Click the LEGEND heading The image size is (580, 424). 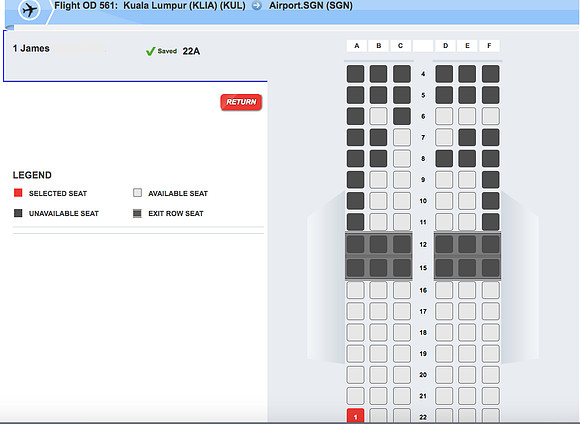[x=32, y=175]
